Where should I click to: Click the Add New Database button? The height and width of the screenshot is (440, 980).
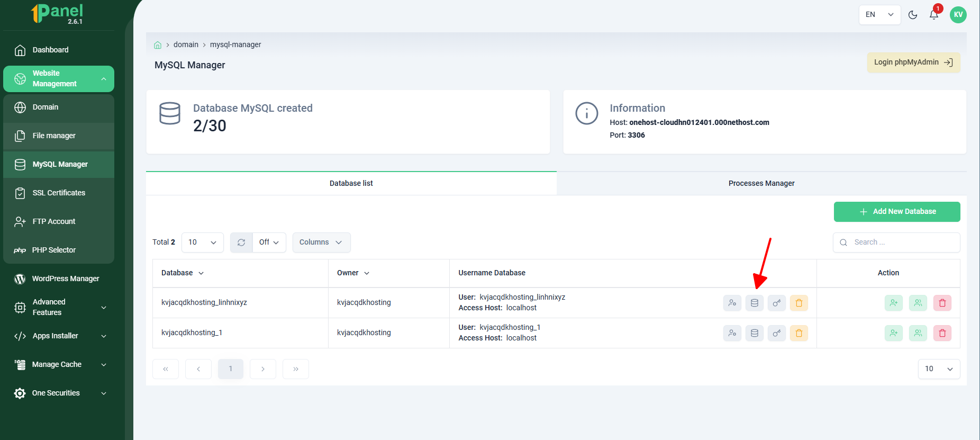(x=897, y=212)
